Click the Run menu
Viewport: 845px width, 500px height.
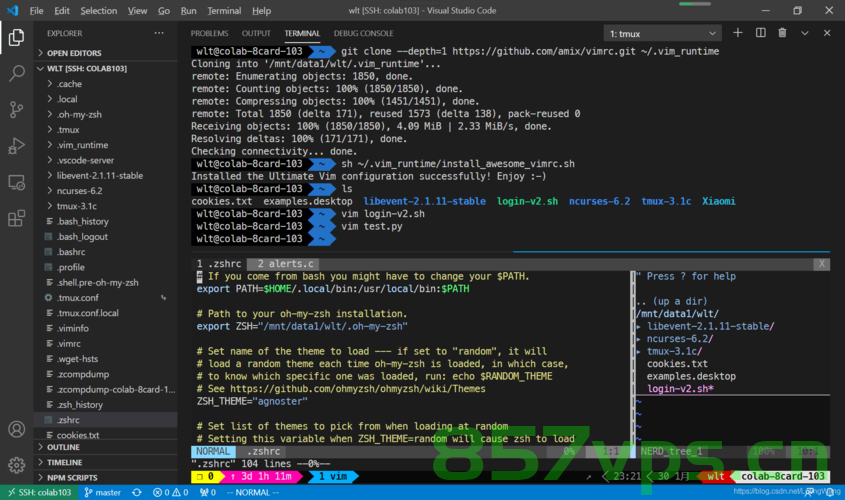188,10
